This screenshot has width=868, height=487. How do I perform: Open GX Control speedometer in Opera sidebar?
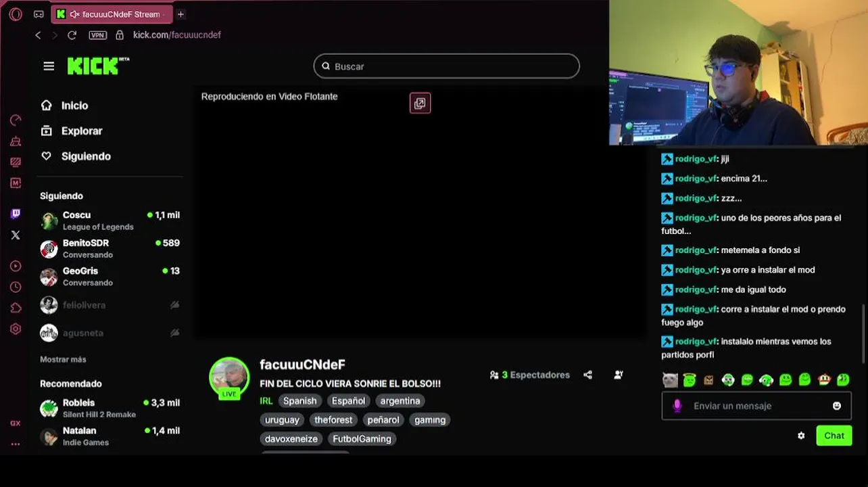(x=16, y=120)
